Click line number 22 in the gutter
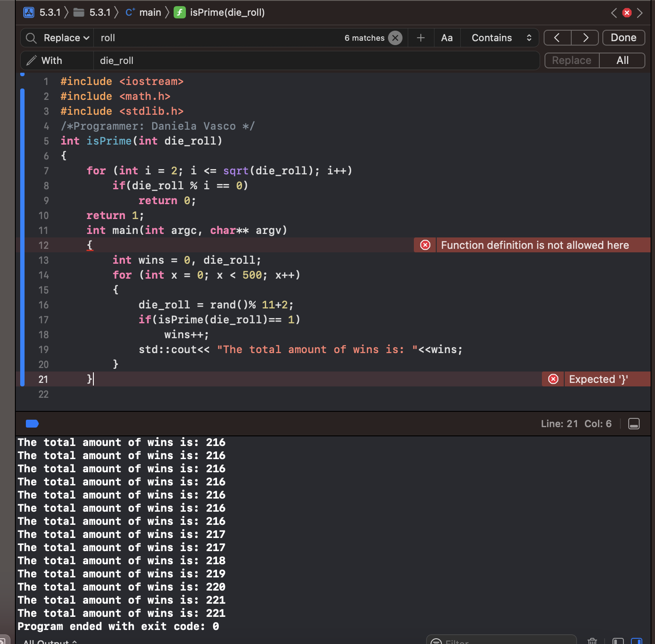 tap(43, 394)
